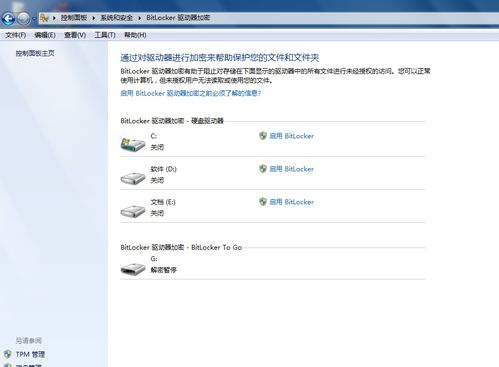The height and width of the screenshot is (367, 499).
Task: Expand the arrow before 控制面板 breadcrumb
Action: click(x=54, y=18)
